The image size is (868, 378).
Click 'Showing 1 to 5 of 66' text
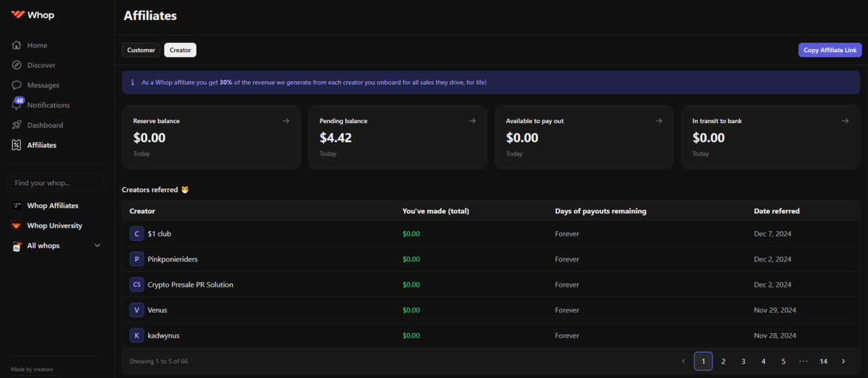click(x=159, y=361)
